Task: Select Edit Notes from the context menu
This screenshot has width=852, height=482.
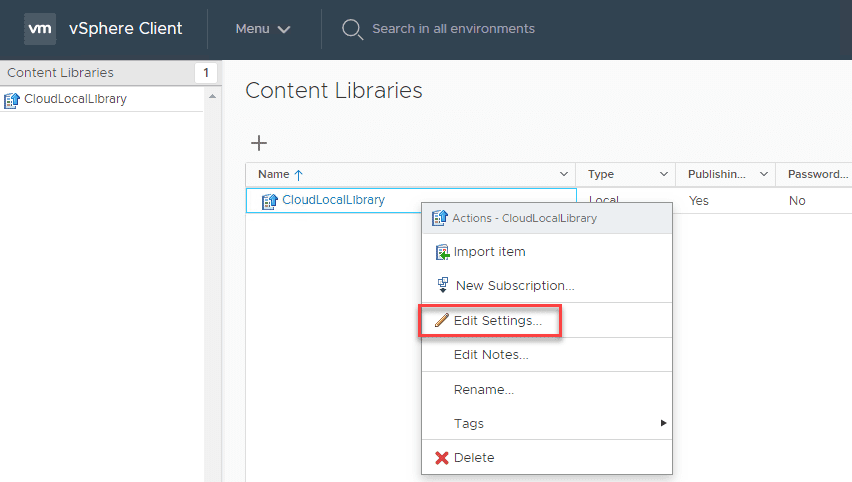Action: [491, 355]
